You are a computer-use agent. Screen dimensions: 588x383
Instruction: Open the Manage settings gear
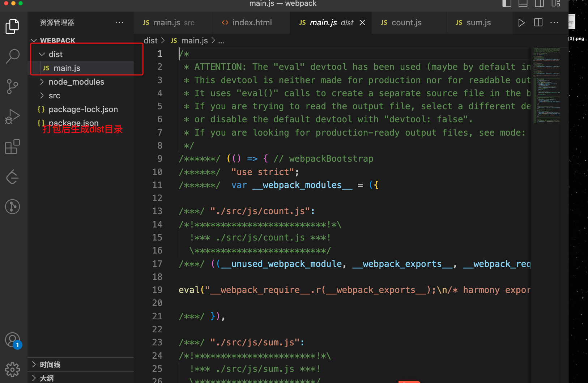(x=13, y=370)
